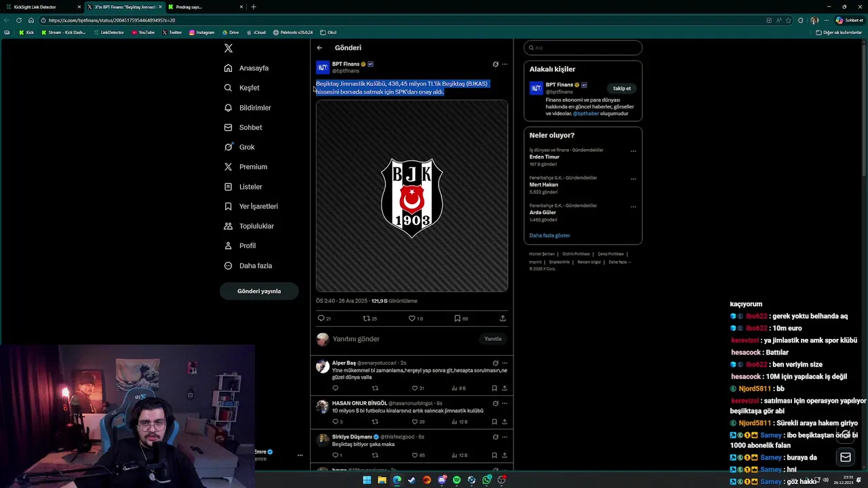Viewport: 868px width, 488px height.
Task: Open options for Arda Güler trend
Action: coord(633,207)
